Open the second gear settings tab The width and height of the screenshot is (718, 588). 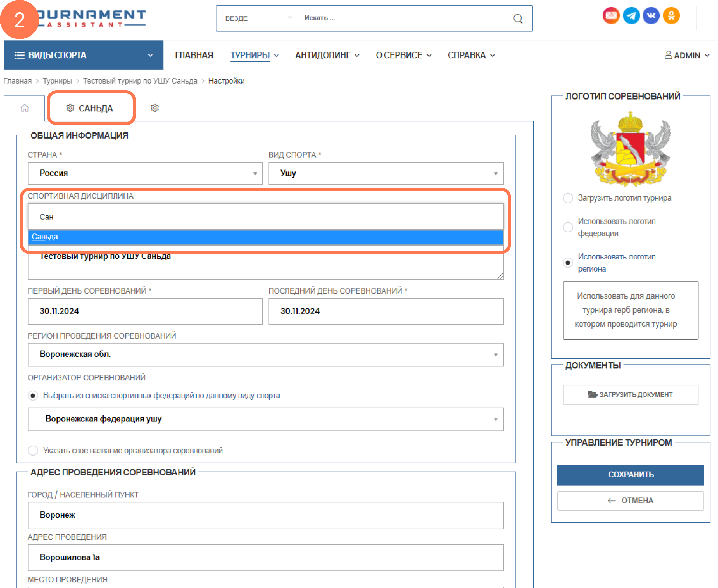[x=155, y=108]
